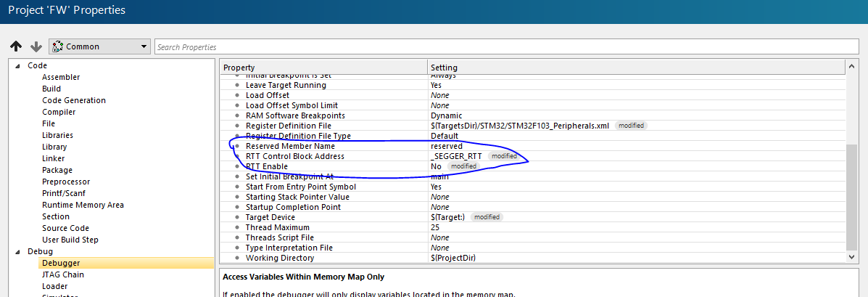Click the Dynamic setting value
The width and height of the screenshot is (868, 297).
click(x=446, y=115)
